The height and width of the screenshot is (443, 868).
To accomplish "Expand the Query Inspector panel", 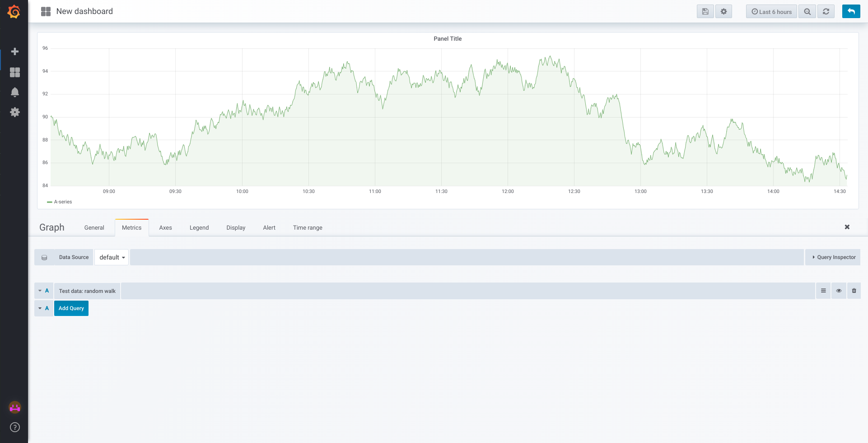I will (x=833, y=257).
